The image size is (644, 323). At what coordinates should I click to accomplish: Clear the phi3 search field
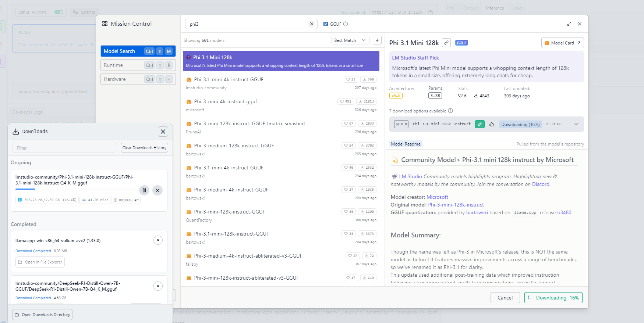pos(312,24)
